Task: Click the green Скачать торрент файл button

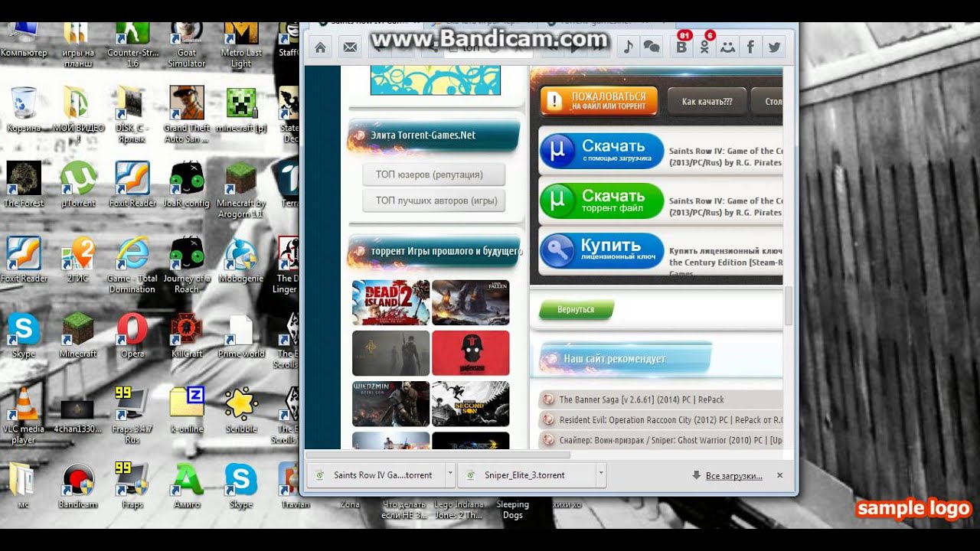Action: tap(602, 201)
